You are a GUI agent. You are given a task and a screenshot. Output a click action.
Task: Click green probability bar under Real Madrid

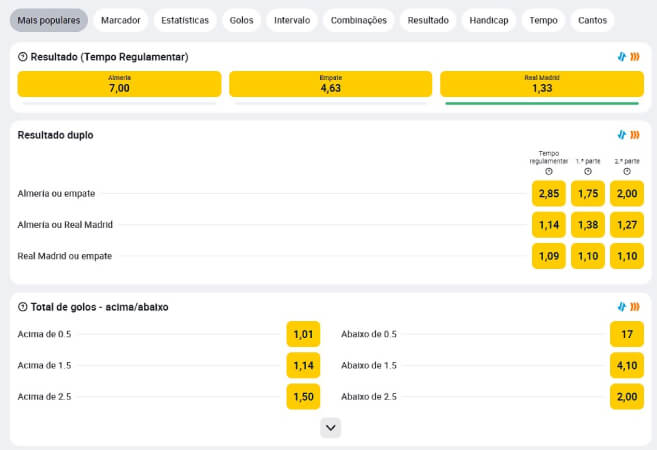tap(542, 103)
